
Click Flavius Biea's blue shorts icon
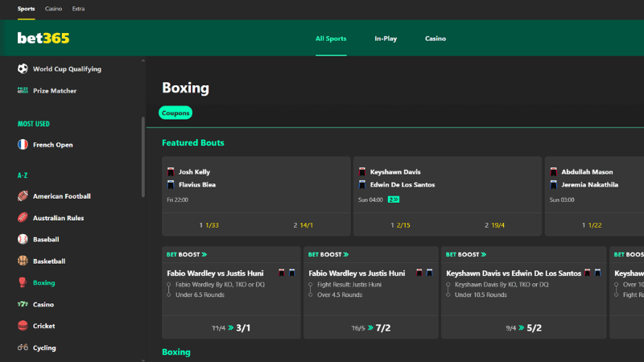click(171, 185)
